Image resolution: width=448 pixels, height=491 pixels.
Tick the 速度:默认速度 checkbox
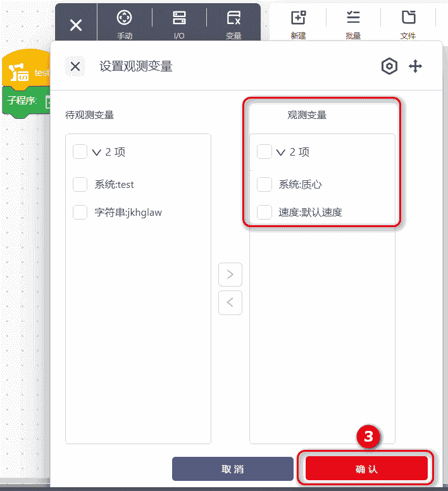coord(264,213)
